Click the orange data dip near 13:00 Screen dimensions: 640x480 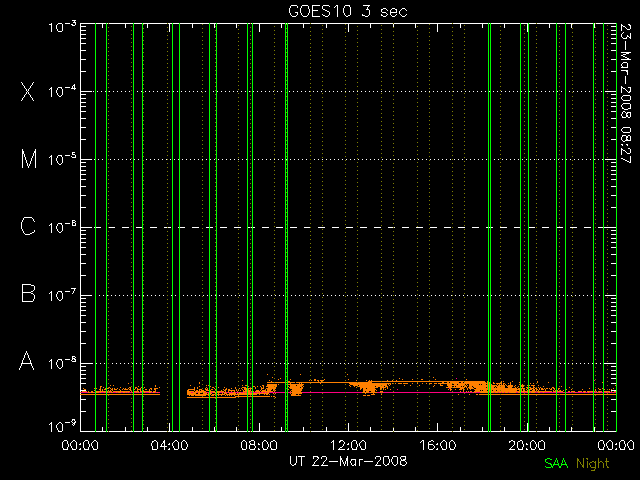pos(369,388)
